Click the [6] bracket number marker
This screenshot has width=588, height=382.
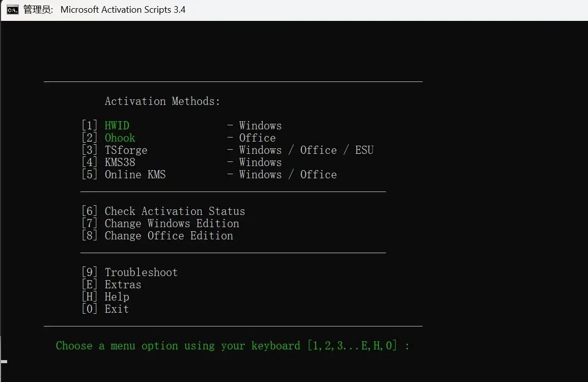pos(89,211)
